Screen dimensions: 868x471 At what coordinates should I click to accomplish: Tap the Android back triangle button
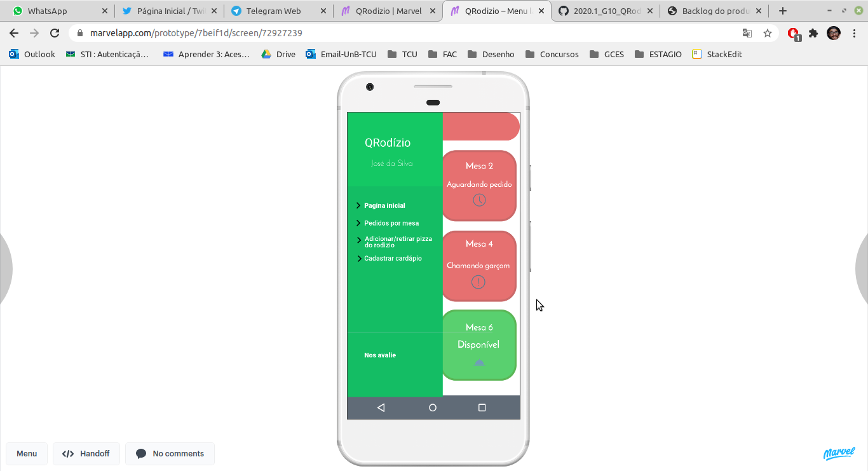[381, 407]
